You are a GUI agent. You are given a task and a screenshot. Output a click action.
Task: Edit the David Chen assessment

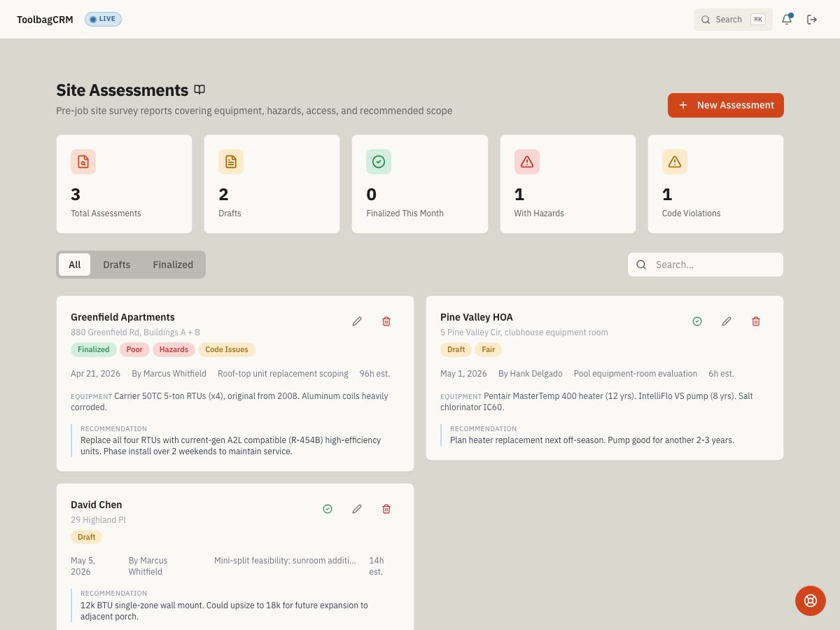point(357,509)
